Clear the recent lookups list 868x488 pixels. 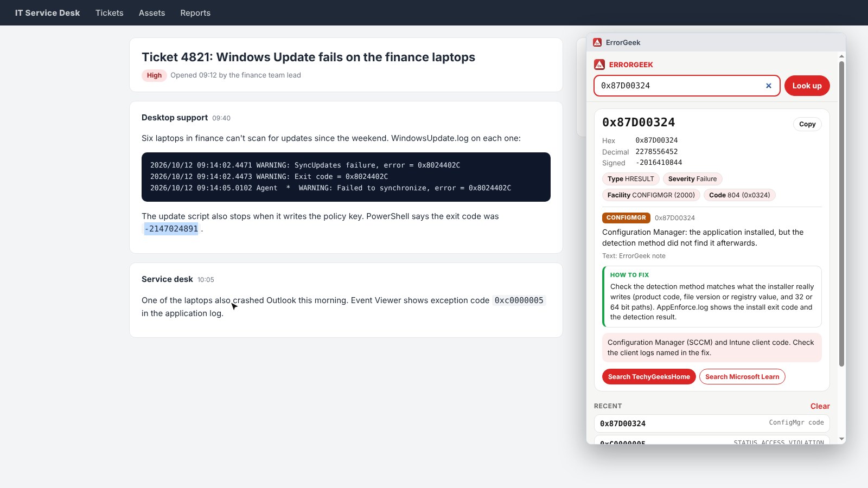coord(820,406)
